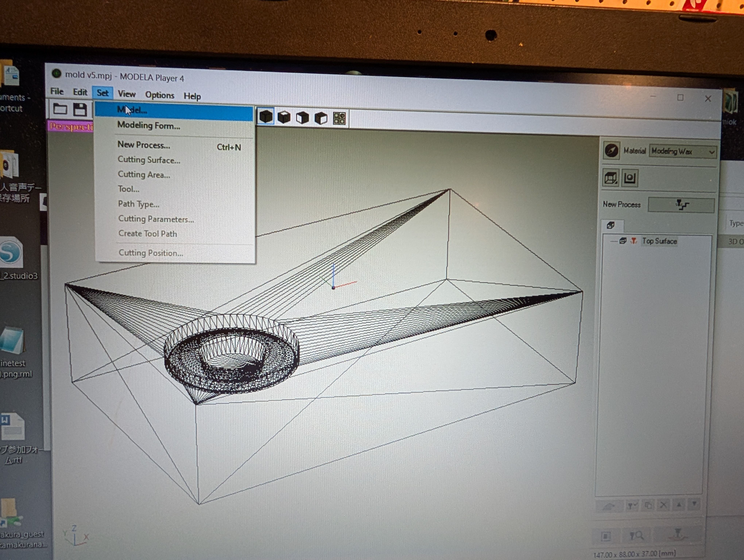Choose Create Tool Path in the menu

pos(175,234)
